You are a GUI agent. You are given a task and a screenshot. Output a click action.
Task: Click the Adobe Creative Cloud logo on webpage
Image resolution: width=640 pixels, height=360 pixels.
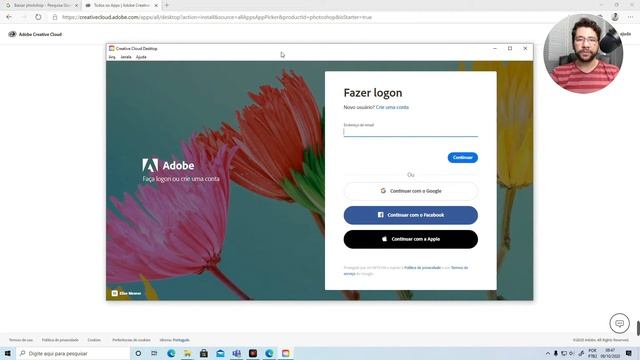35,34
